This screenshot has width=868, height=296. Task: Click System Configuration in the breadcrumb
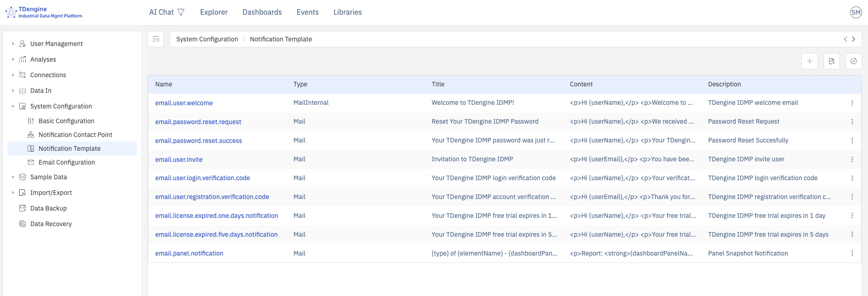click(207, 39)
